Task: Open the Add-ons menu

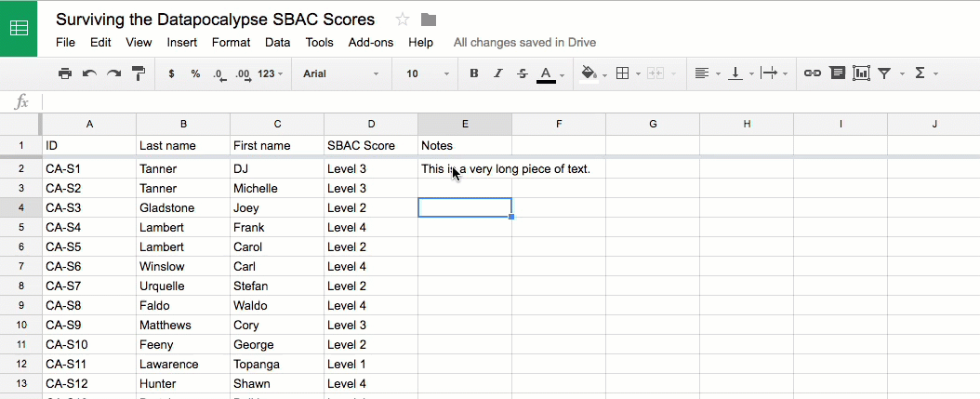Action: click(x=371, y=43)
